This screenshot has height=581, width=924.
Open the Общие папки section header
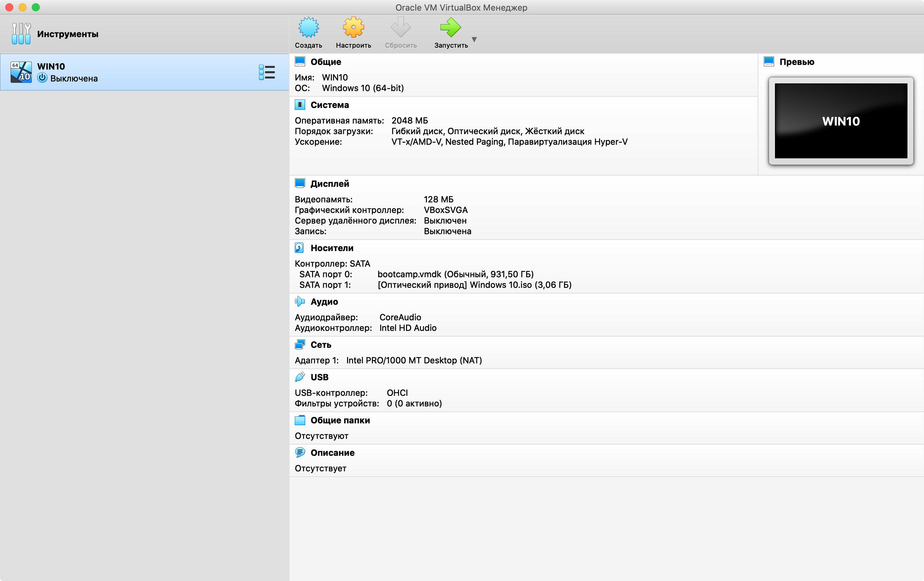(x=340, y=420)
